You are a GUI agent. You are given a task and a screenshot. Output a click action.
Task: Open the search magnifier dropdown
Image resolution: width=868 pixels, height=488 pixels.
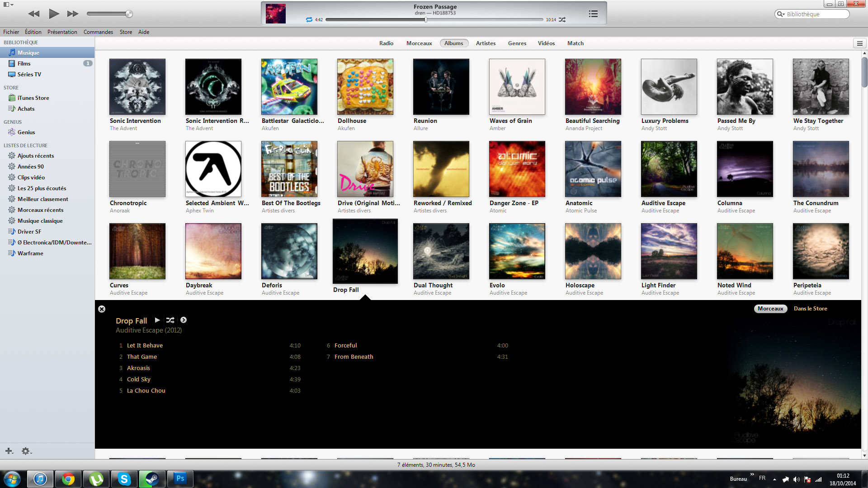[781, 14]
